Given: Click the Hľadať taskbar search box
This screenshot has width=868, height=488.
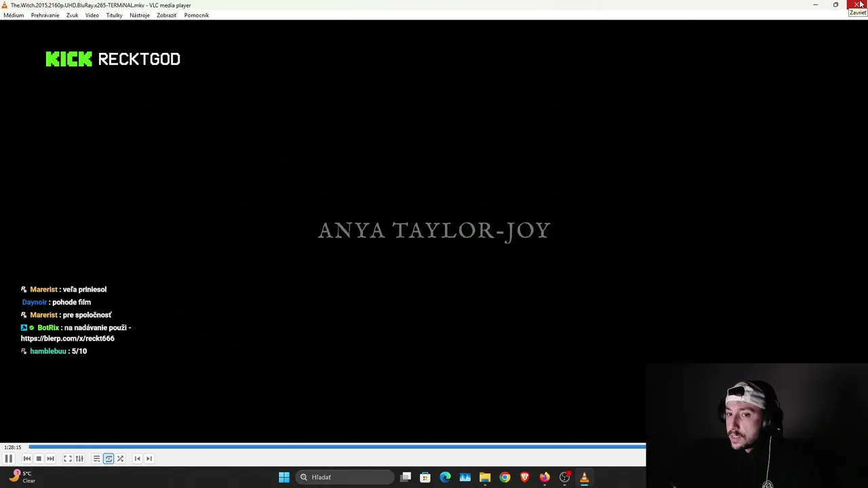Looking at the screenshot, I should click(346, 477).
